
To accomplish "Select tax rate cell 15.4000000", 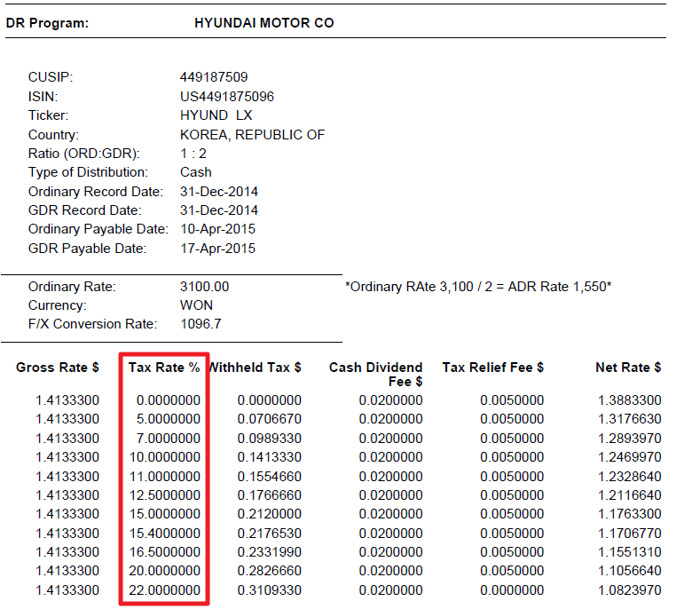I will (165, 533).
